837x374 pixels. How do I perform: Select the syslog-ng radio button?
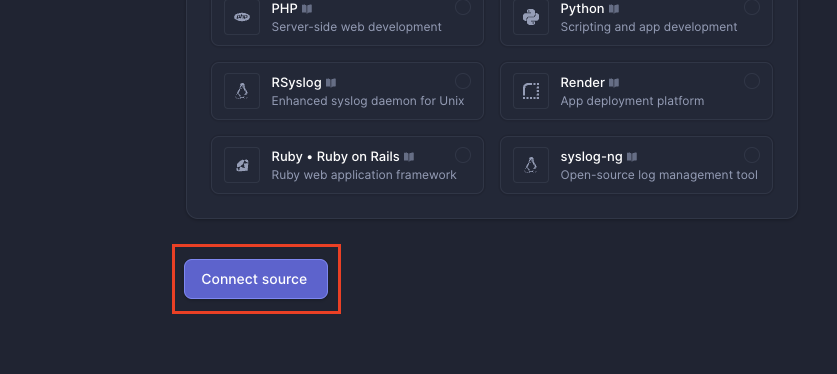[752, 155]
